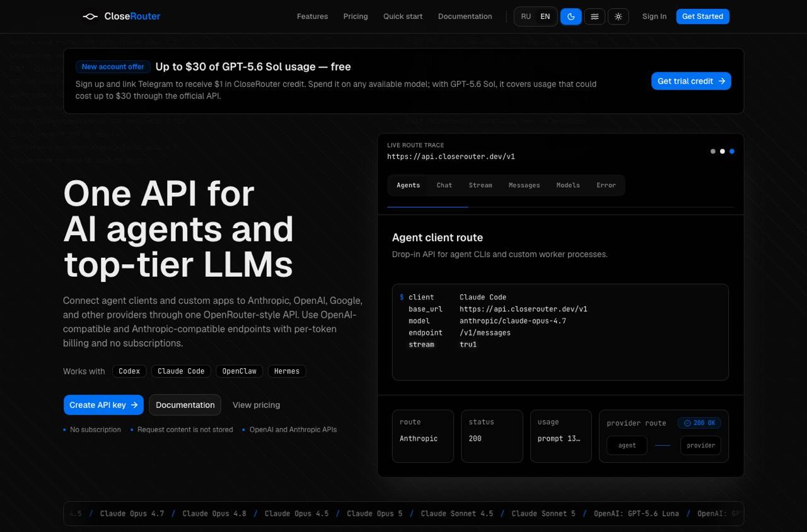
Task: Click Claude Opus 4.8 in the model ticker
Action: (x=214, y=514)
